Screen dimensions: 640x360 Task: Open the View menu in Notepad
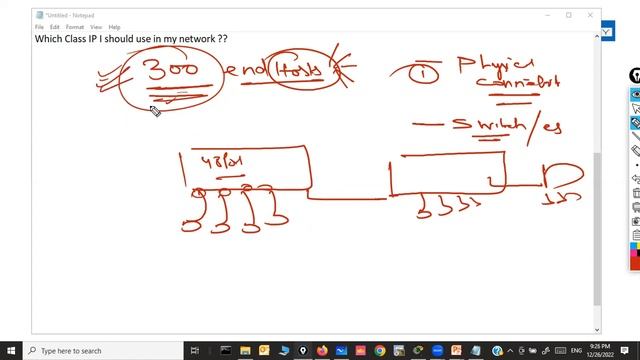pyautogui.click(x=96, y=27)
